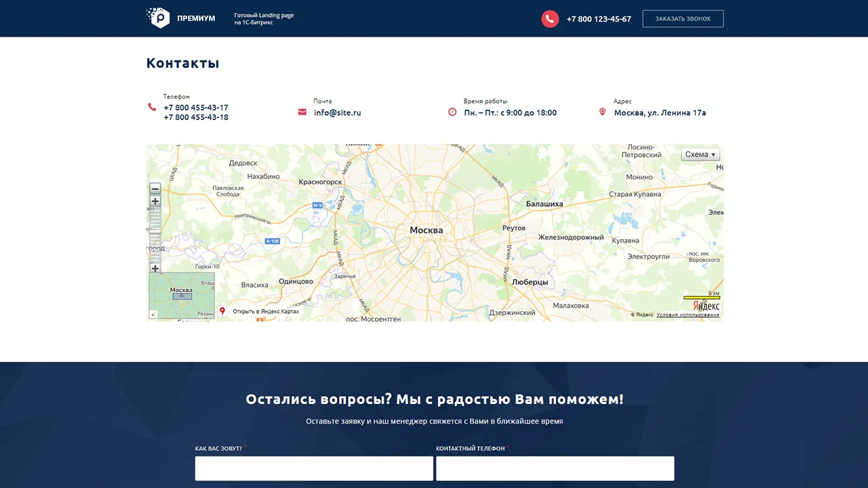Click phone number +7 800 455-43-18
The width and height of the screenshot is (868, 488).
196,117
